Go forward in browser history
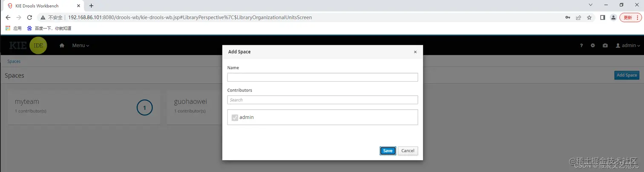This screenshot has height=172, width=644. pyautogui.click(x=18, y=17)
